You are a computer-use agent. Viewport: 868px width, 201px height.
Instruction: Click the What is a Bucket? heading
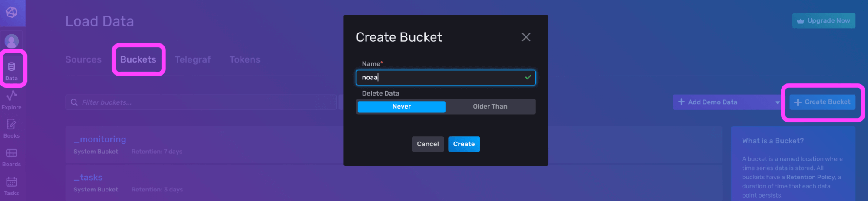coord(772,141)
